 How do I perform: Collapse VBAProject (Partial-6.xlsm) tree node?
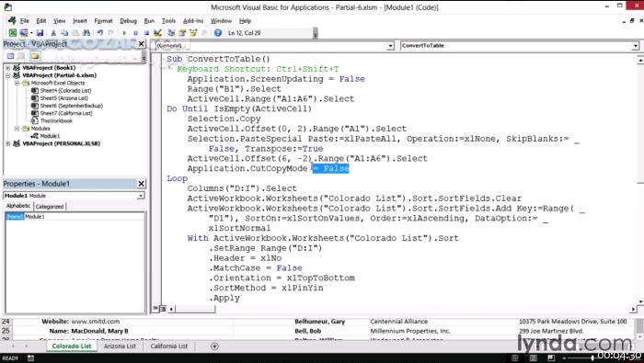[7, 75]
